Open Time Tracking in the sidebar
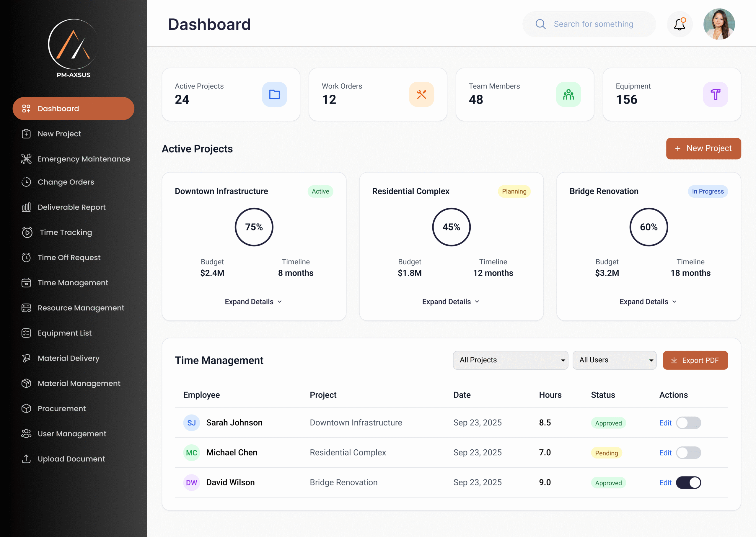The width and height of the screenshot is (756, 537). (x=66, y=233)
